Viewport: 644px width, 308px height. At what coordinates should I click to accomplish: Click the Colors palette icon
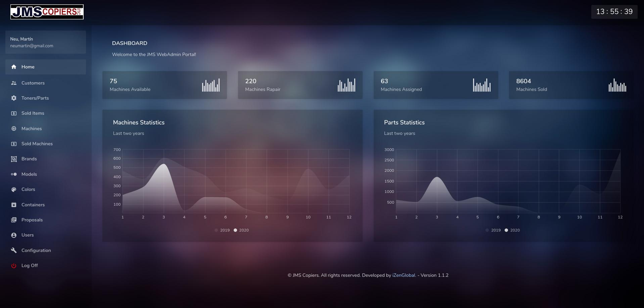[14, 189]
